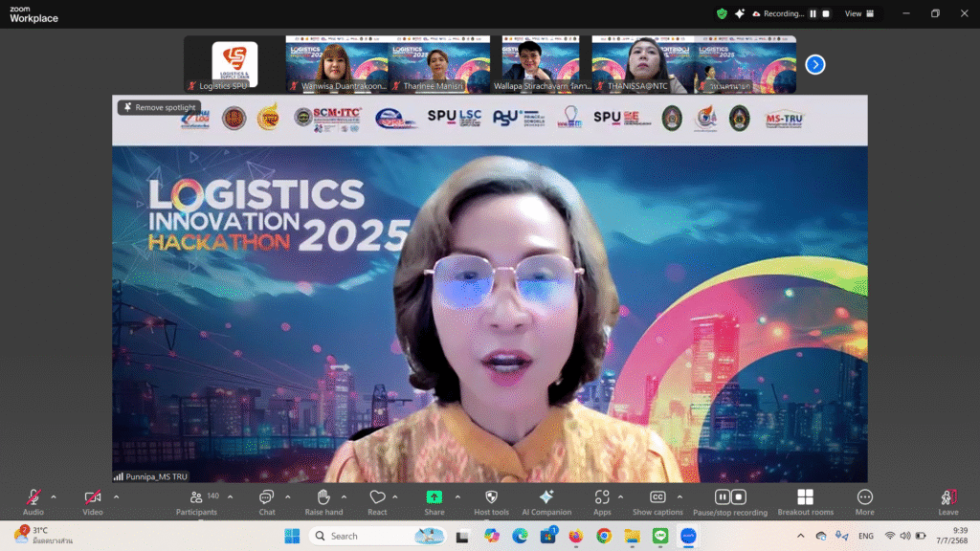
Task: Open Task View from the taskbar
Action: pyautogui.click(x=462, y=536)
